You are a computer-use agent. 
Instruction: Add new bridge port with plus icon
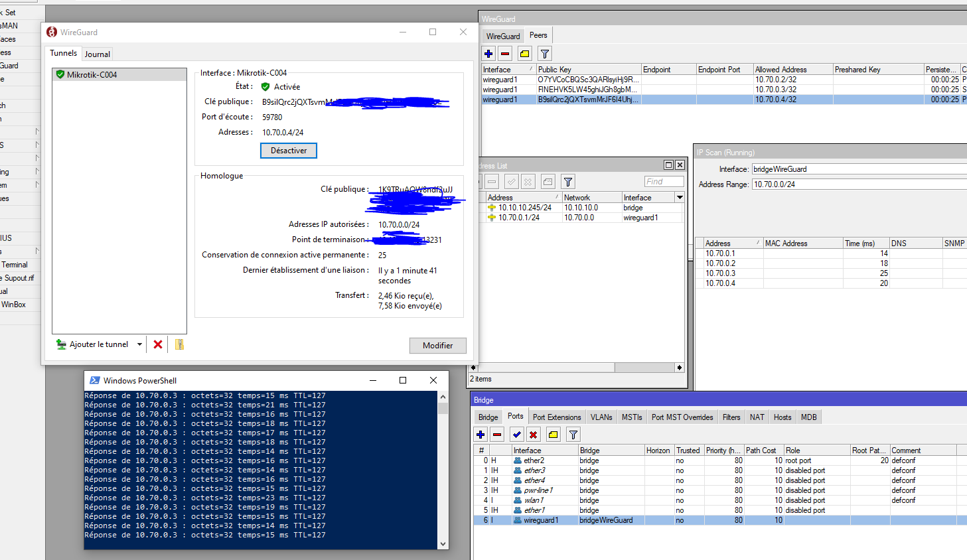[481, 435]
